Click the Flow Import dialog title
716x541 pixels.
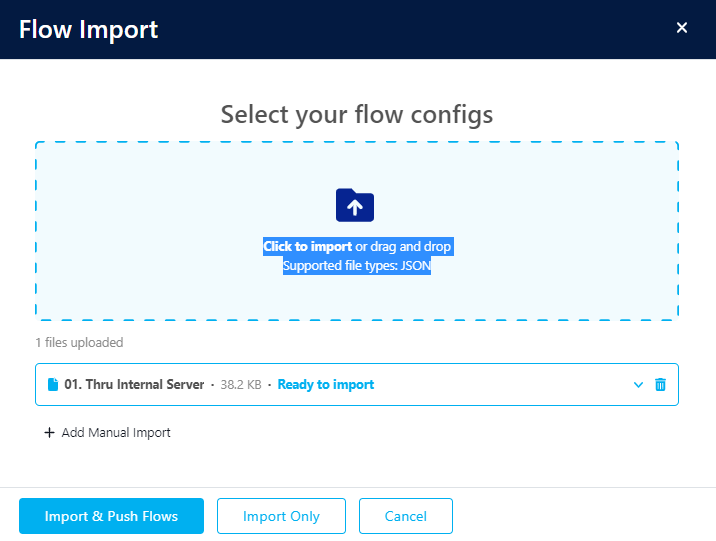(89, 29)
